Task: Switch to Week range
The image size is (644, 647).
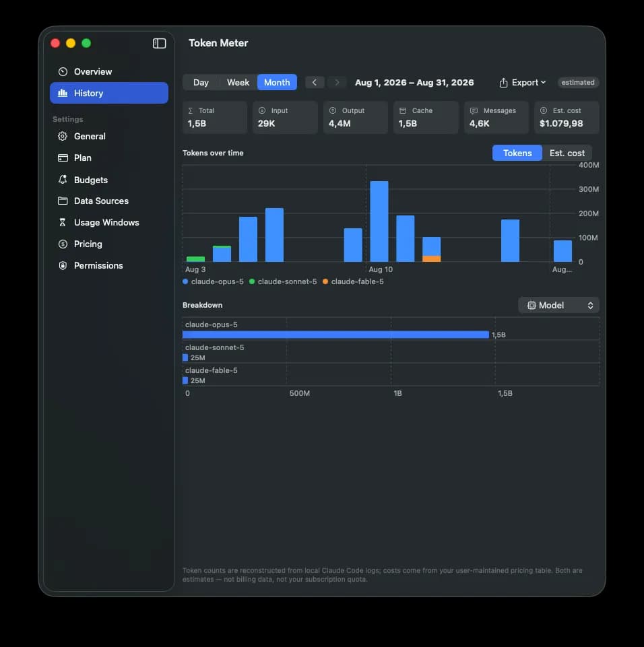Action: (x=238, y=83)
